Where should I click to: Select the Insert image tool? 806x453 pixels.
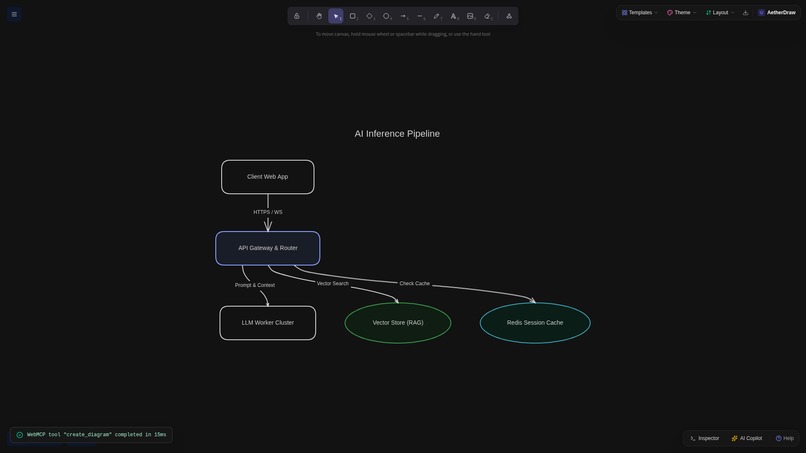(471, 16)
